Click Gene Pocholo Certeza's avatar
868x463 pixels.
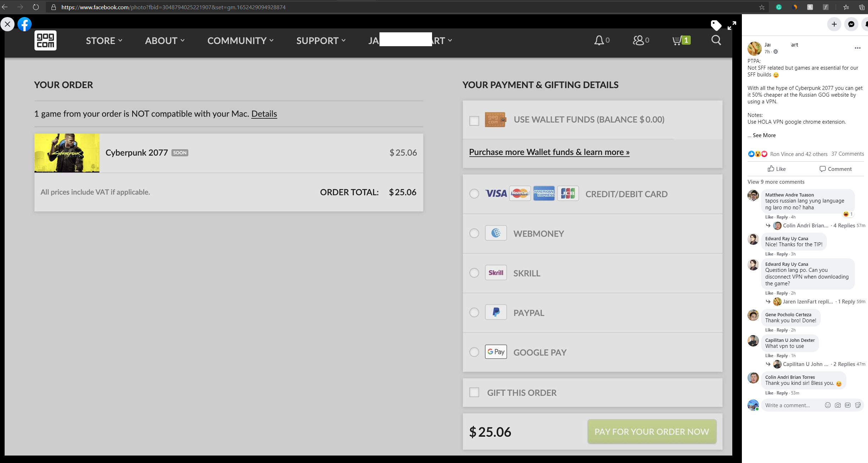point(753,315)
